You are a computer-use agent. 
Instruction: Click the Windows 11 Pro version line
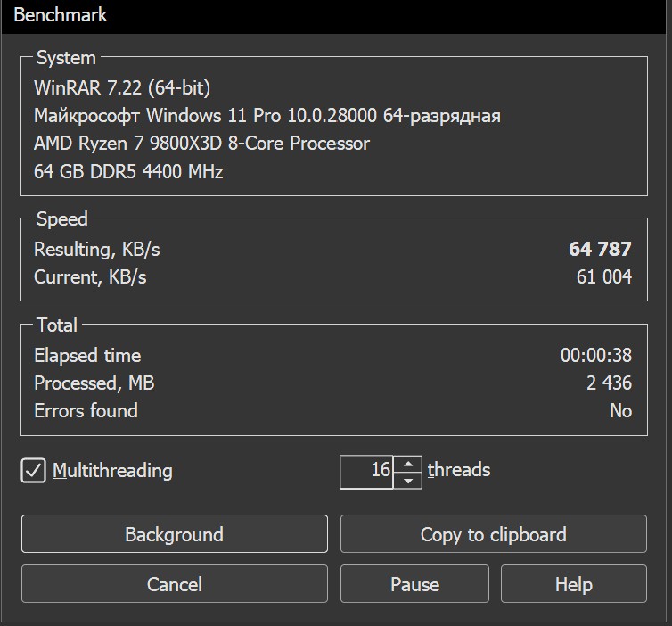click(x=267, y=116)
